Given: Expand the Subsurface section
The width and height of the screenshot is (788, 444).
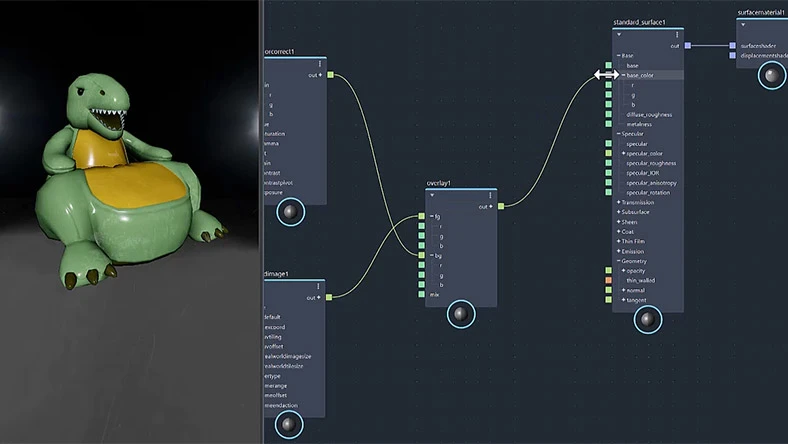Looking at the screenshot, I should [x=619, y=212].
